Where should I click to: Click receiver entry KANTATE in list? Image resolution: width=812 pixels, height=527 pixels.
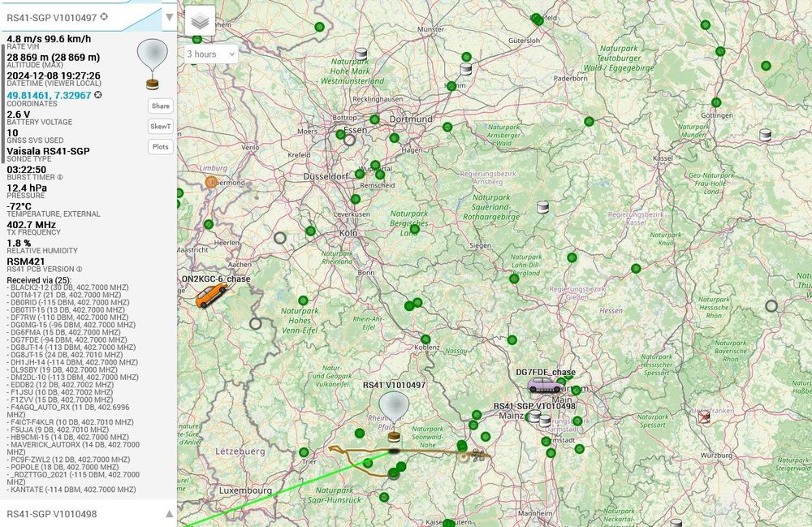click(71, 489)
